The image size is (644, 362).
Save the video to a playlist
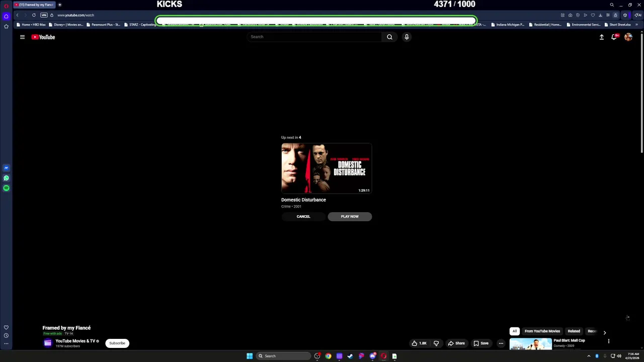[x=481, y=343]
